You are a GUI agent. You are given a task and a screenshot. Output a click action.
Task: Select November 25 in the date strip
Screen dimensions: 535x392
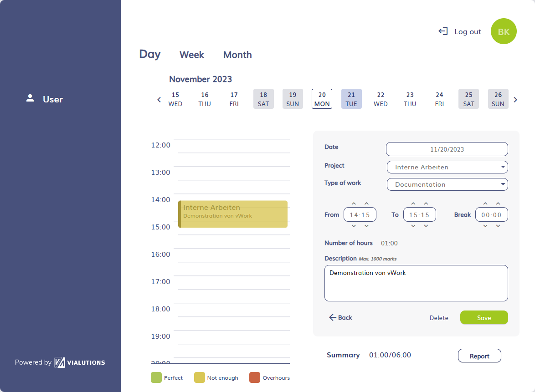[468, 99]
